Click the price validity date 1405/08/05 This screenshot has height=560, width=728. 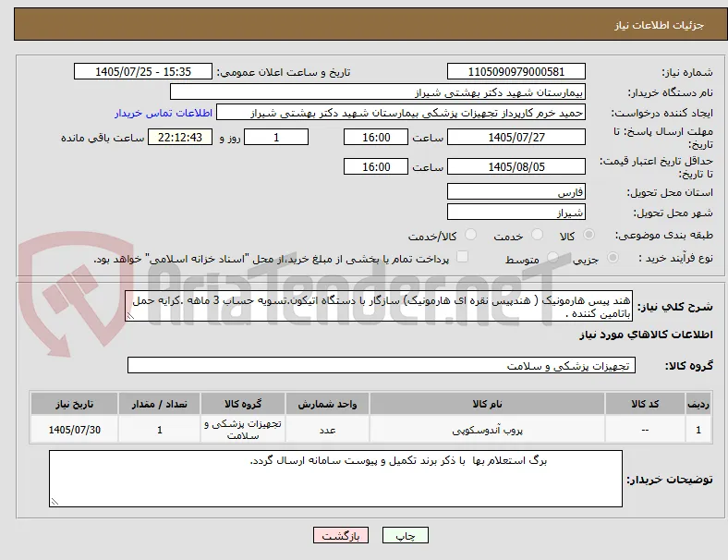(x=516, y=166)
